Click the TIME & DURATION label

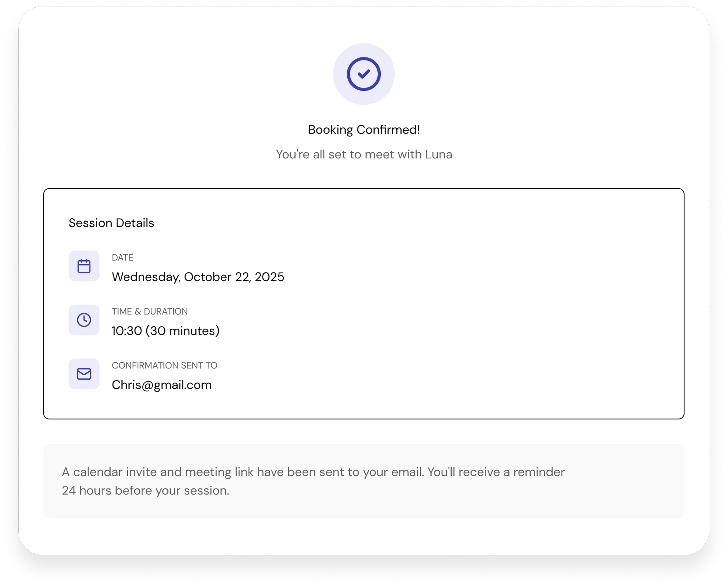[150, 311]
